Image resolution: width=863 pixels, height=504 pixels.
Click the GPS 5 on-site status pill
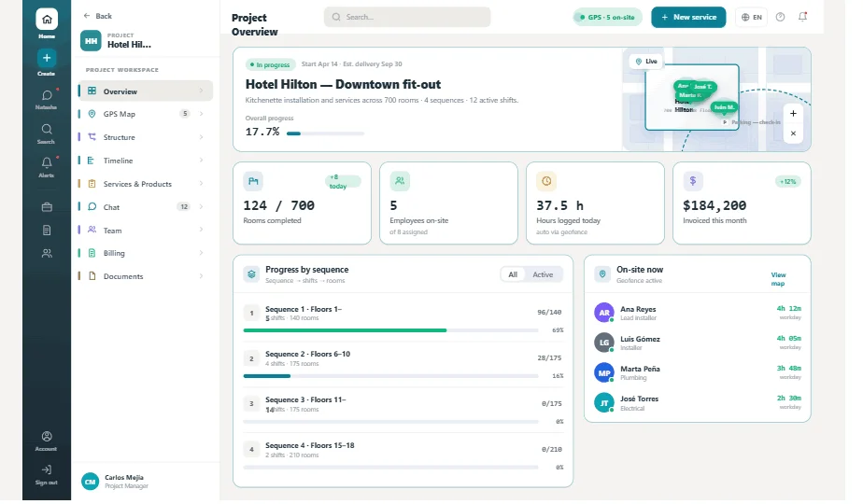click(x=608, y=17)
